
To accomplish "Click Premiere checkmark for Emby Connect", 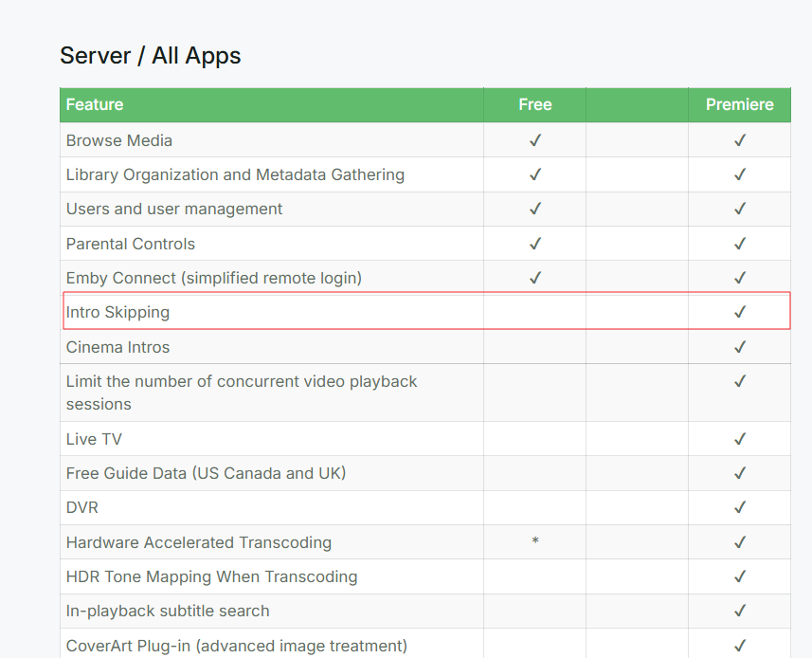I will click(739, 278).
